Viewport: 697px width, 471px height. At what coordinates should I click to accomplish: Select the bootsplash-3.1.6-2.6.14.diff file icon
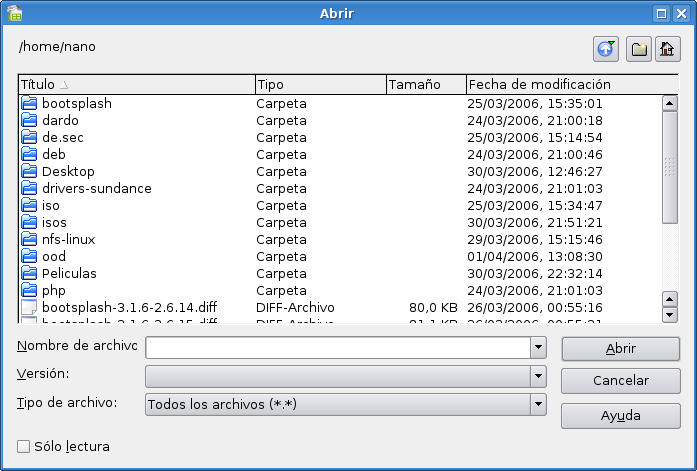click(x=28, y=307)
